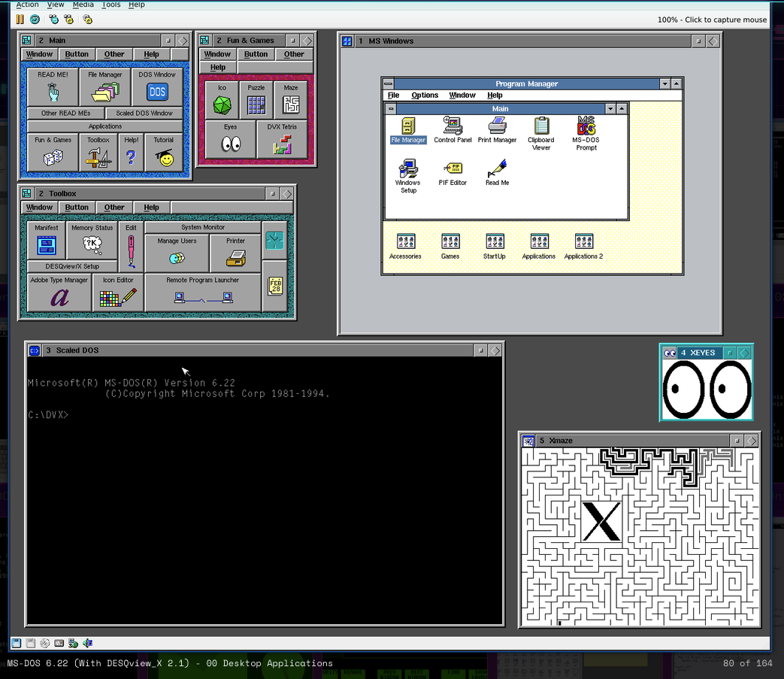The width and height of the screenshot is (784, 679).
Task: Click the System Monitor button
Action: point(202,228)
